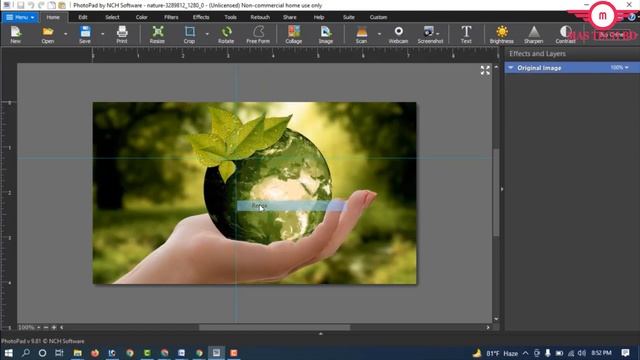Open Firefox from the taskbar
This screenshot has height=360, width=640.
(95, 353)
